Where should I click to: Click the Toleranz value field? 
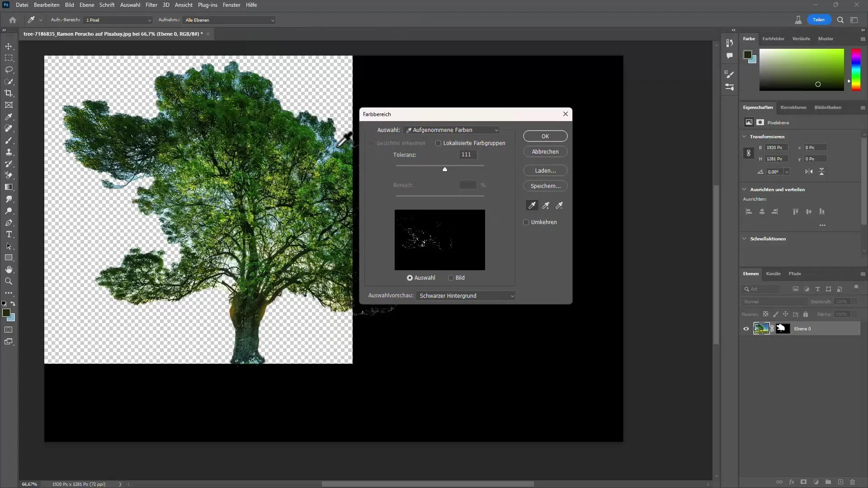coord(468,155)
